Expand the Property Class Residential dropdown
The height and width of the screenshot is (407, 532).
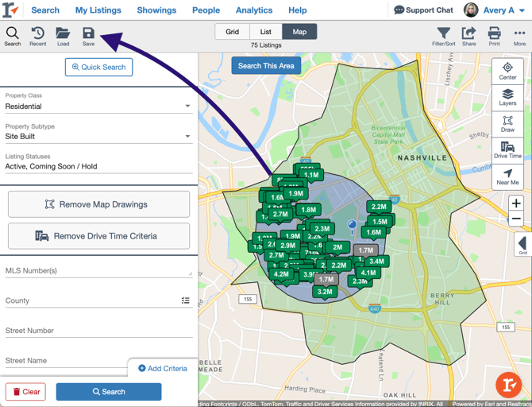[98, 107]
